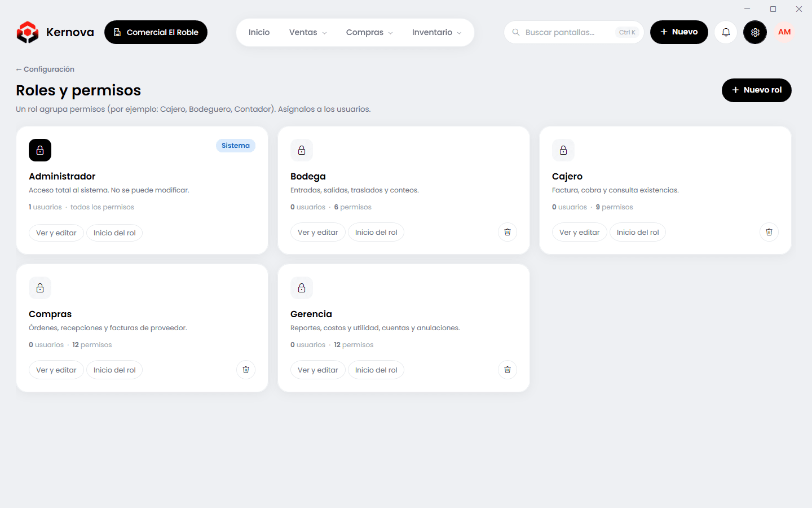The width and height of the screenshot is (812, 508).
Task: Open Ver y editar for Administrador
Action: tap(56, 233)
